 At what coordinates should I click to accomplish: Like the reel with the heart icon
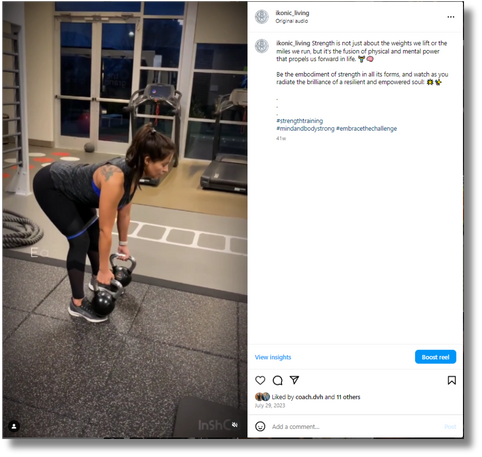tap(260, 380)
